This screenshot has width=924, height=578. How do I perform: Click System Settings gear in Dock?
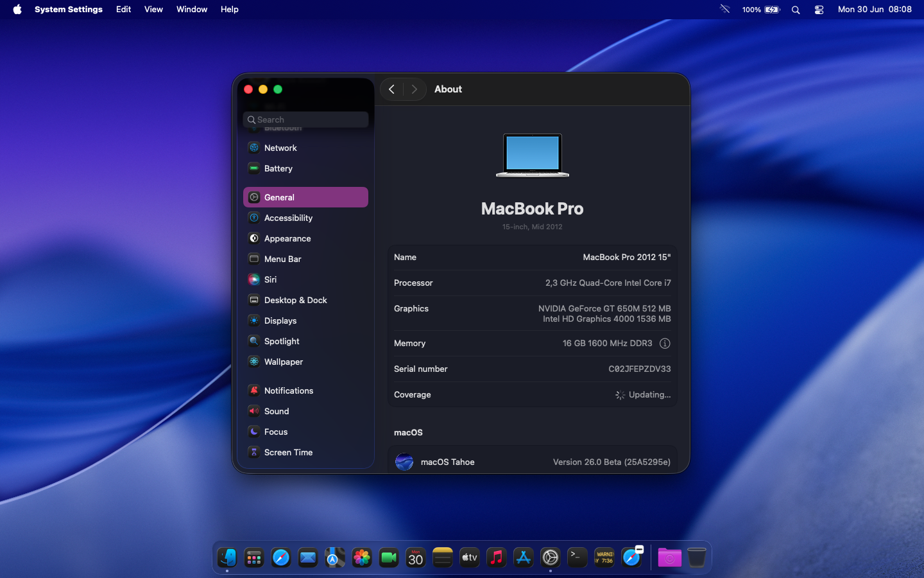(551, 557)
